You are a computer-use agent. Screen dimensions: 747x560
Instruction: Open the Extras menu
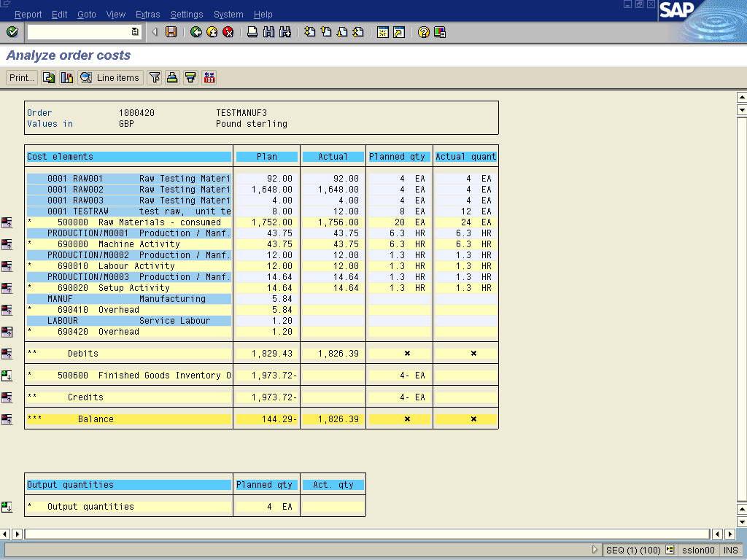tap(147, 15)
